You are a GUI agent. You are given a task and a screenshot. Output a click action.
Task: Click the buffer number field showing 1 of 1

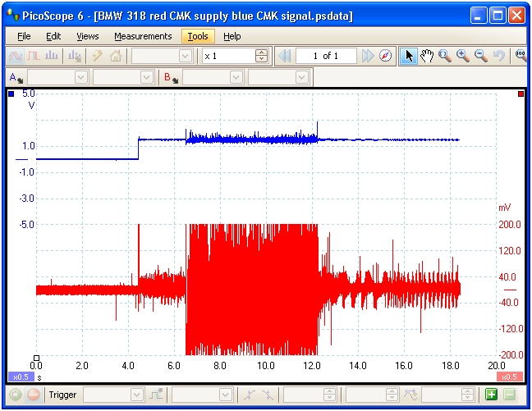[x=327, y=56]
